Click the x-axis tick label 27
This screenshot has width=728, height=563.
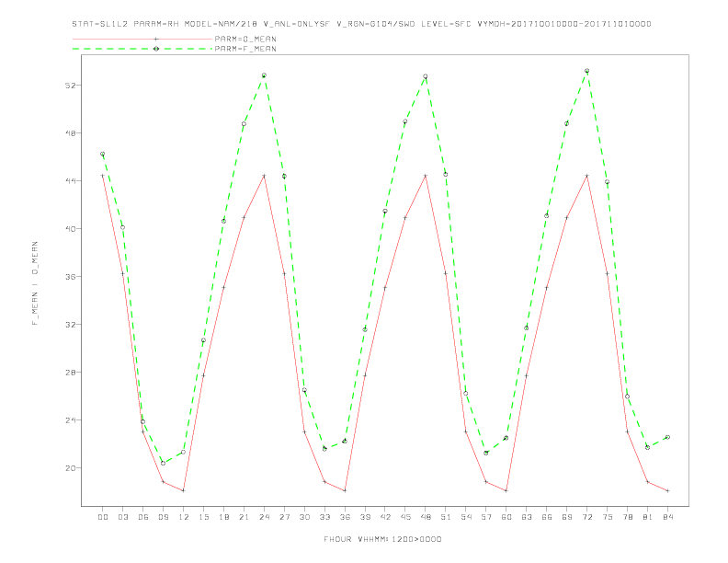pos(284,517)
